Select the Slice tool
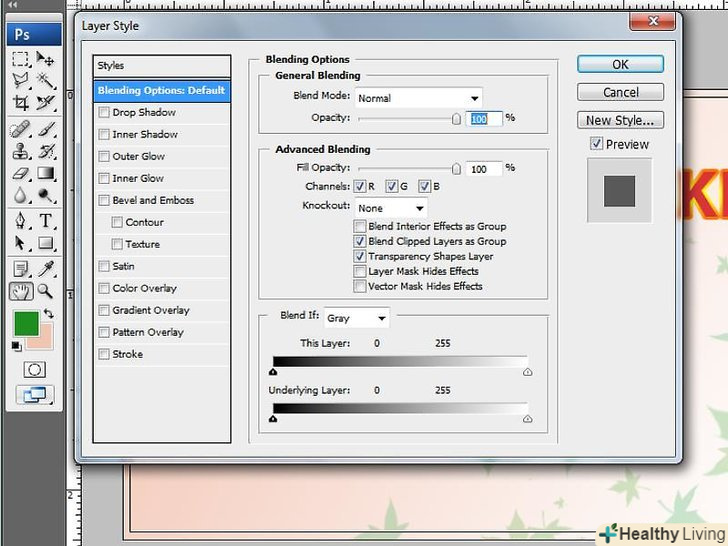The width and height of the screenshot is (728, 546). pyautogui.click(x=46, y=102)
